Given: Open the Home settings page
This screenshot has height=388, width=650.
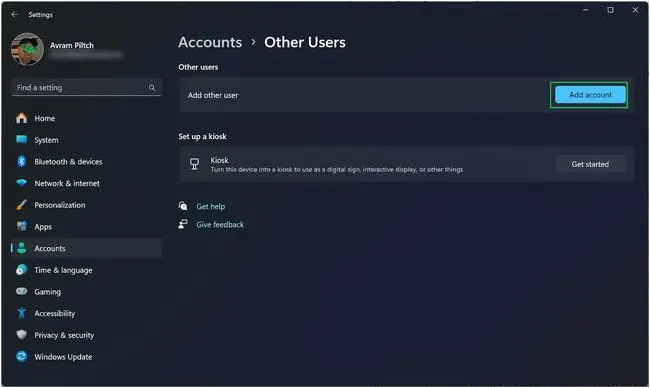Looking at the screenshot, I should pos(45,118).
